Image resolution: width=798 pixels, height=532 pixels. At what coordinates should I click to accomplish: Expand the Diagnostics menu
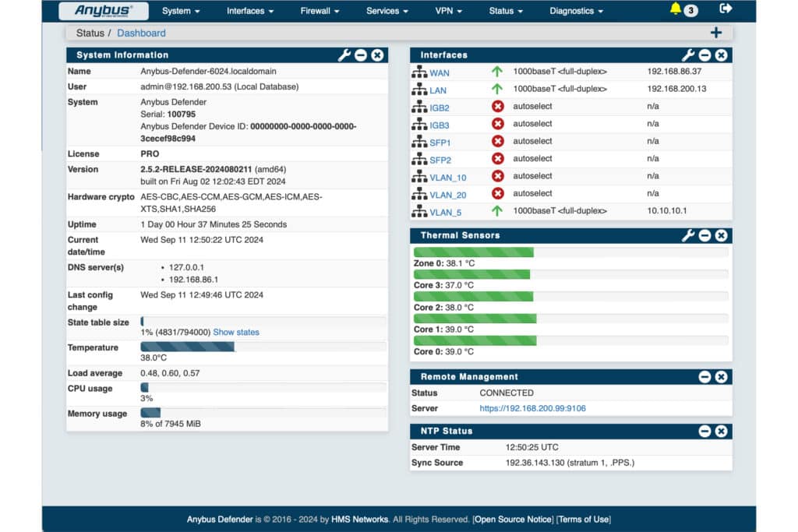576,11
